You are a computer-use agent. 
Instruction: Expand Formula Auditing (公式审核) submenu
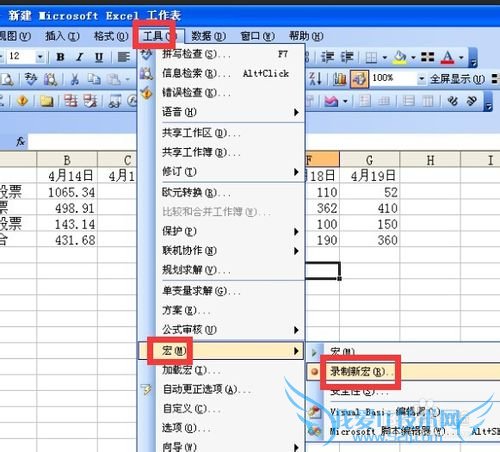(222, 330)
